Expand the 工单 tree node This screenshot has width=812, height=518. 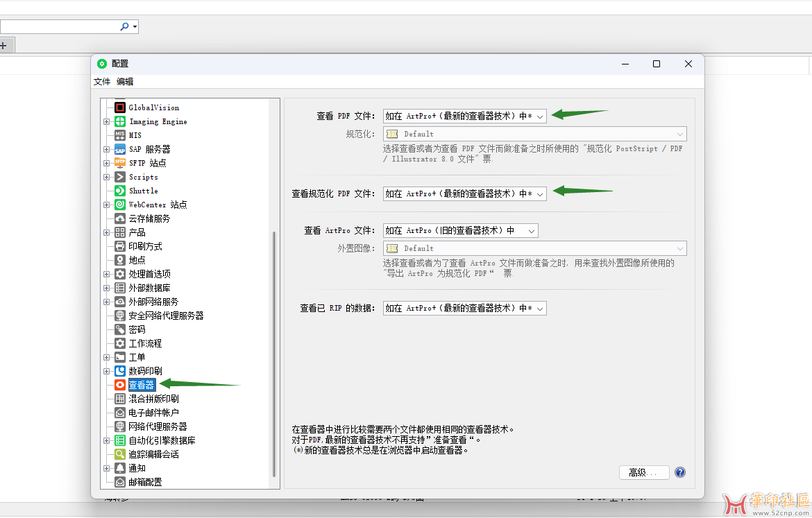[106, 357]
